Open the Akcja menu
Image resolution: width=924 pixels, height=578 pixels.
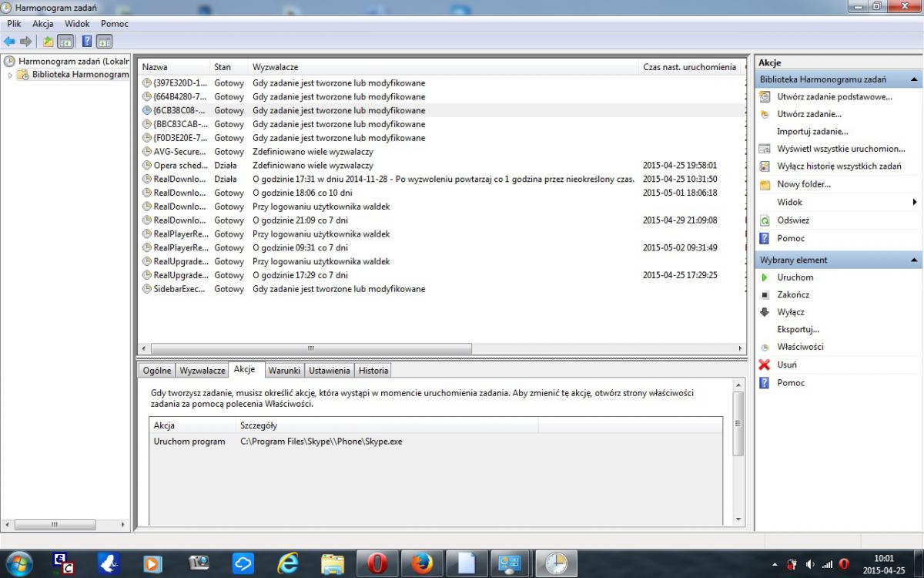[42, 24]
